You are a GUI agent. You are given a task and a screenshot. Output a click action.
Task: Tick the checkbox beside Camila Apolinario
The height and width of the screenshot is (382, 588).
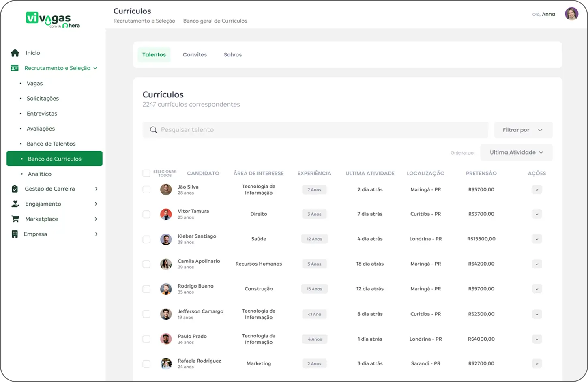coord(146,264)
